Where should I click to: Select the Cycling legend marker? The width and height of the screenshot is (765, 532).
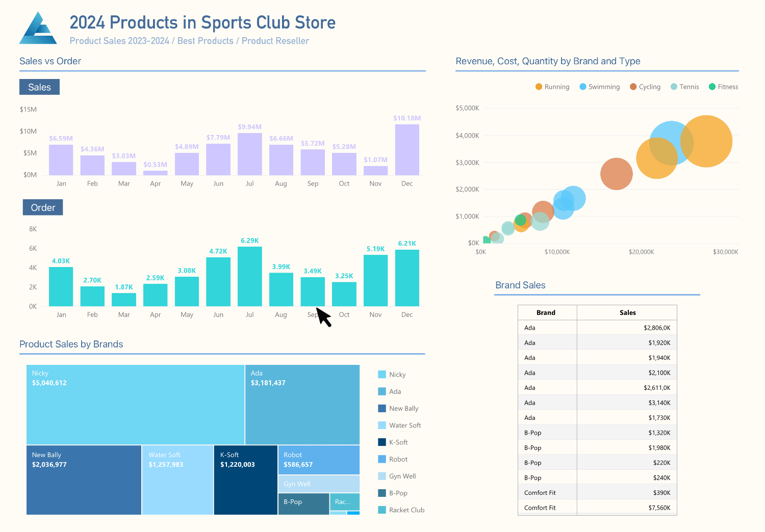click(633, 87)
